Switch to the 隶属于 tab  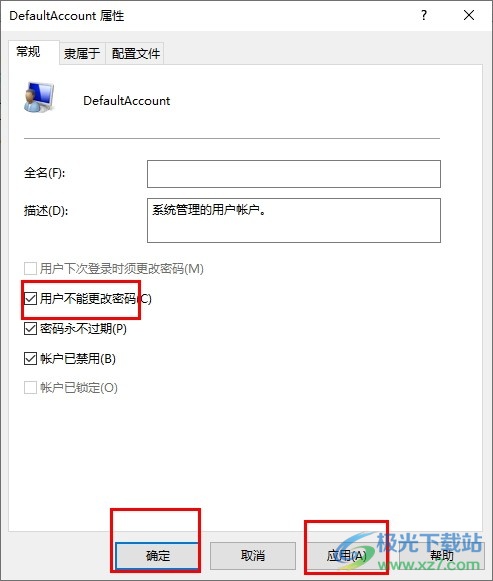coord(82,53)
